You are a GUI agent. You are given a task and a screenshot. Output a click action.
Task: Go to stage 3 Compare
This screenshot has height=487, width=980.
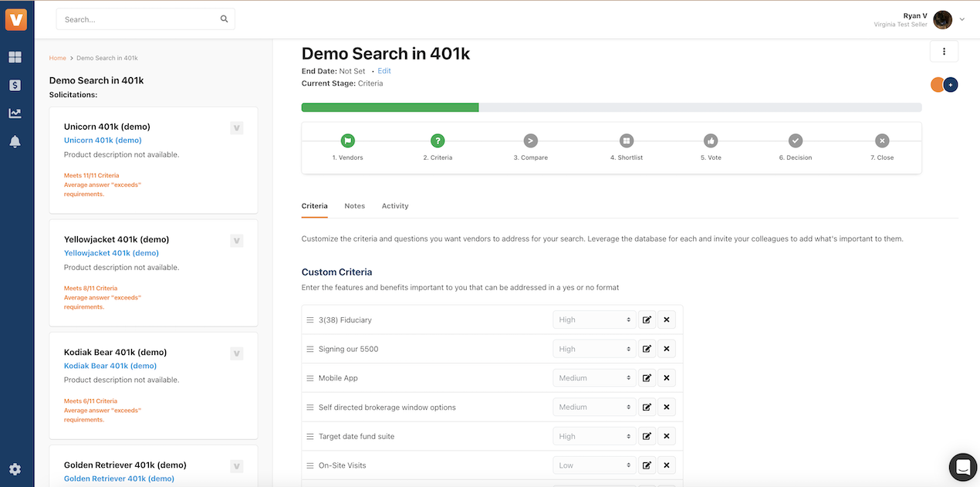tap(531, 140)
